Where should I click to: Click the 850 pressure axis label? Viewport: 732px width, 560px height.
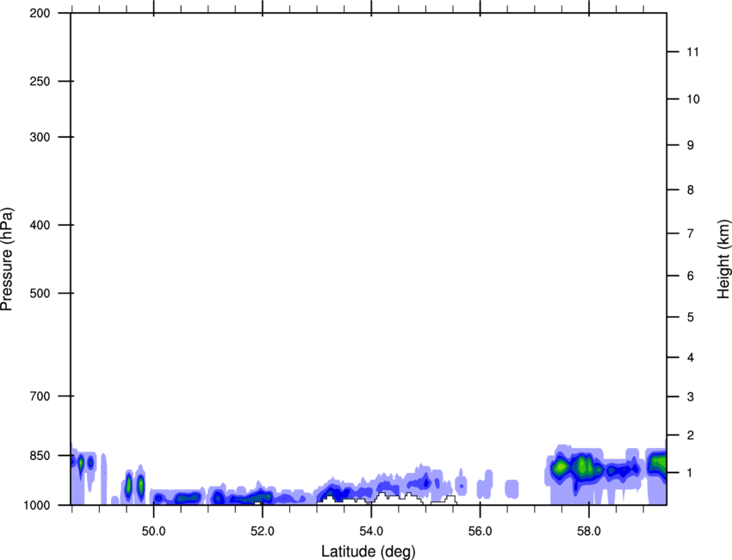pyautogui.click(x=40, y=456)
